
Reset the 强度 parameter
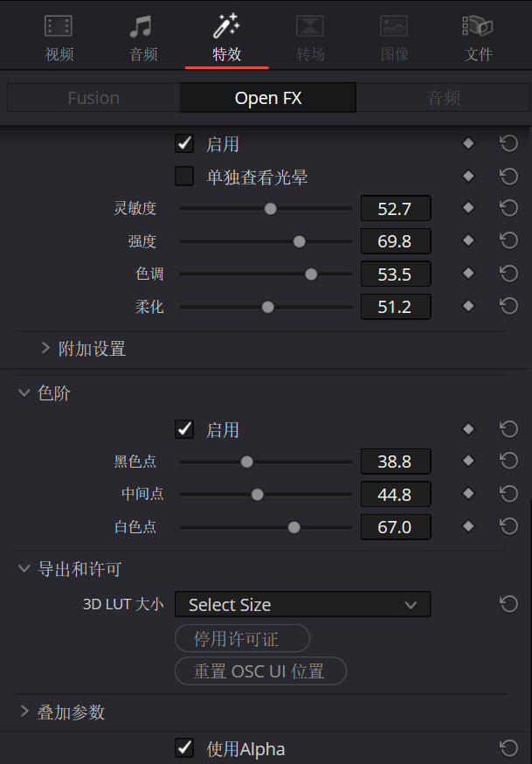(508, 240)
